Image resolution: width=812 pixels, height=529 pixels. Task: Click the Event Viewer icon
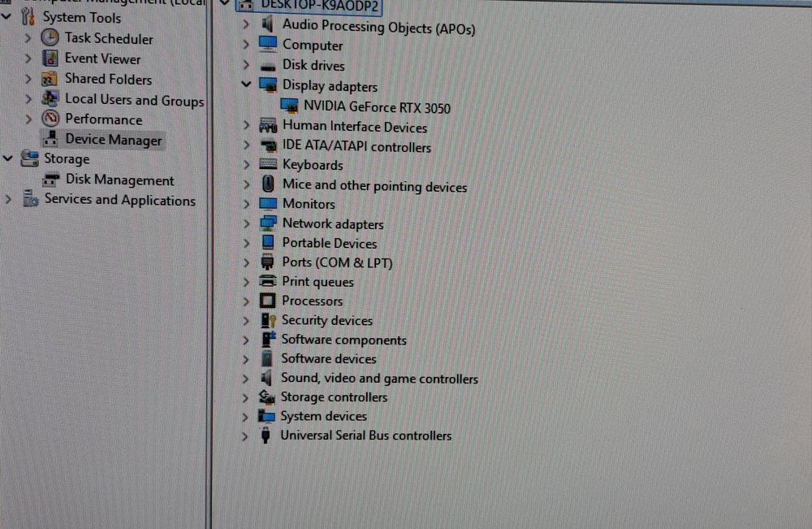pyautogui.click(x=50, y=58)
